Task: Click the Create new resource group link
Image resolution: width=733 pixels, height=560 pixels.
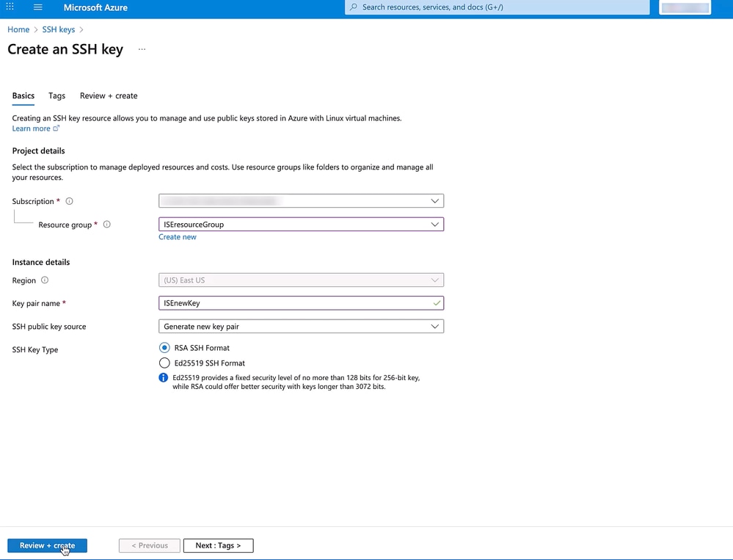Action: coord(178,237)
